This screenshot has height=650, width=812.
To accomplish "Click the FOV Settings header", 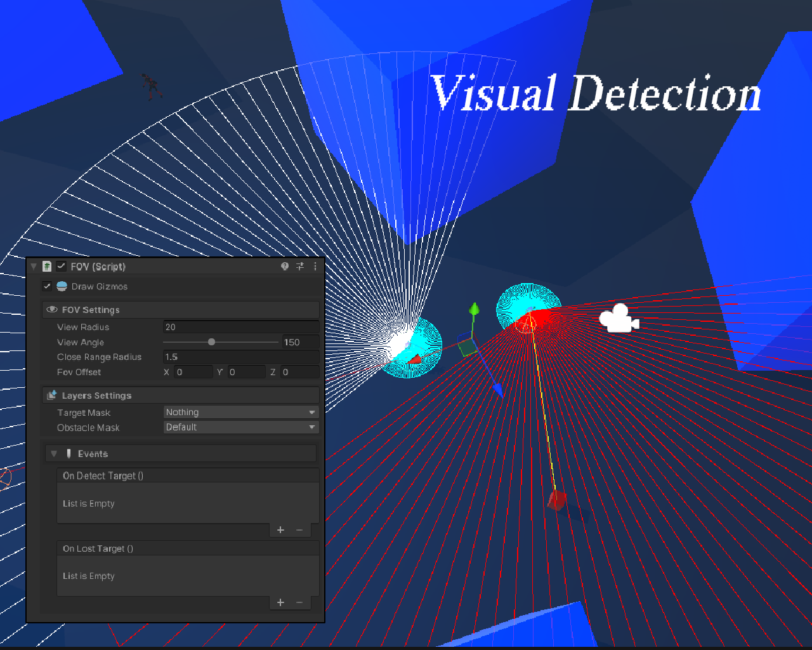I will coord(180,310).
